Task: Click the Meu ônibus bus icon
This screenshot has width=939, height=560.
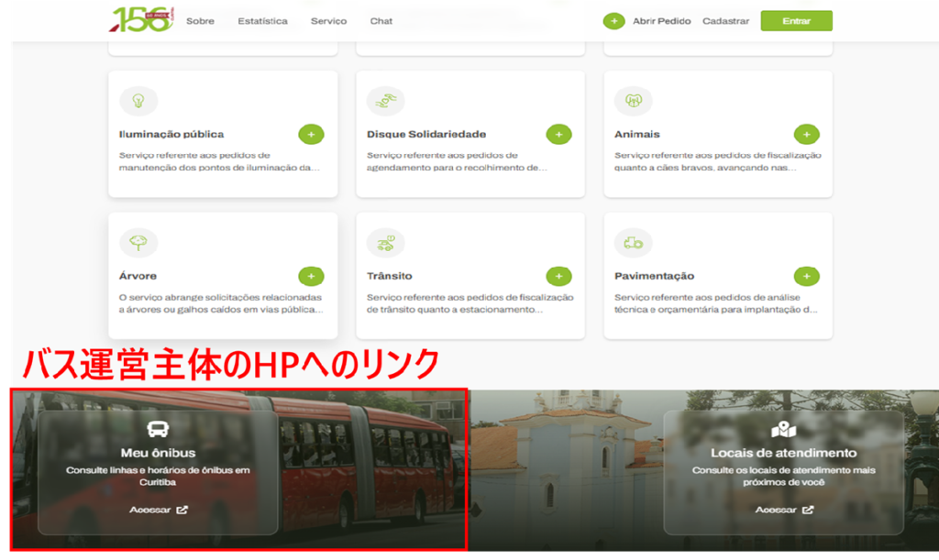Action: [x=158, y=429]
